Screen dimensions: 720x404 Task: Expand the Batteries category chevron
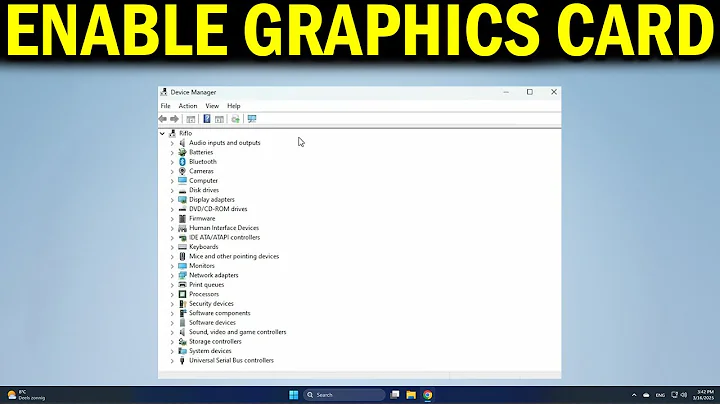pyautogui.click(x=172, y=152)
